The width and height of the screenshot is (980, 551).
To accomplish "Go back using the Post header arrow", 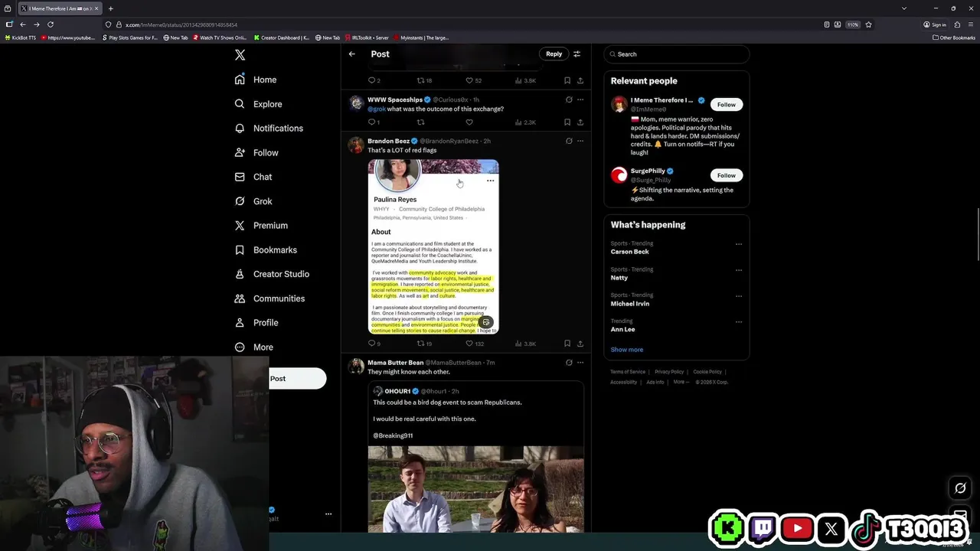I will 351,54.
